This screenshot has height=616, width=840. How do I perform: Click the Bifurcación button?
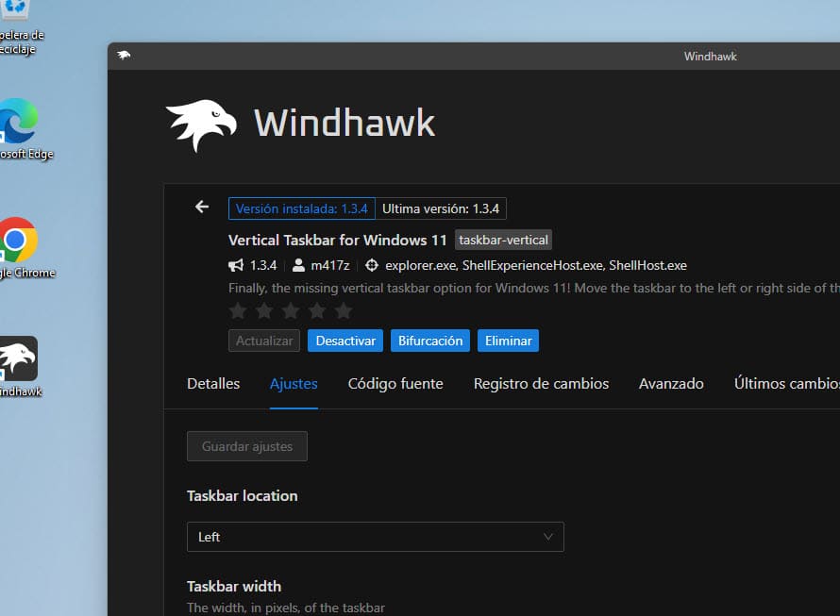point(430,341)
